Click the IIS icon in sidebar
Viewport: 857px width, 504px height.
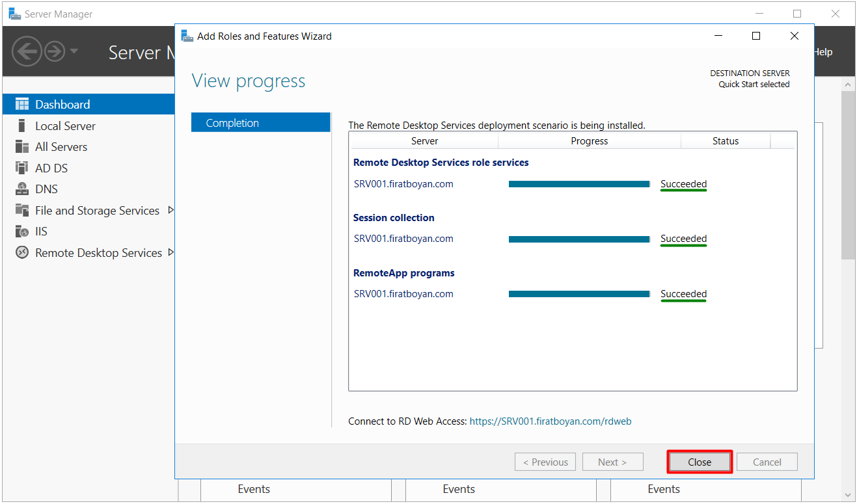click(22, 232)
